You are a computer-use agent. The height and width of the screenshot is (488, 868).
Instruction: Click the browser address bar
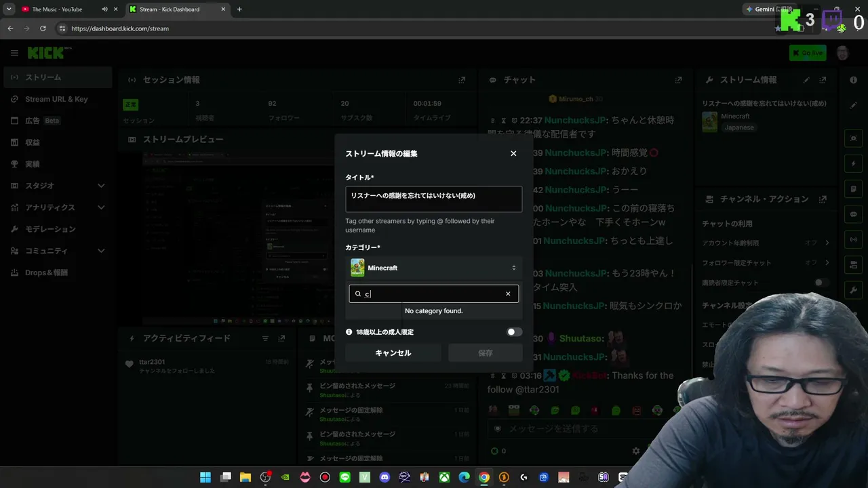(407, 28)
